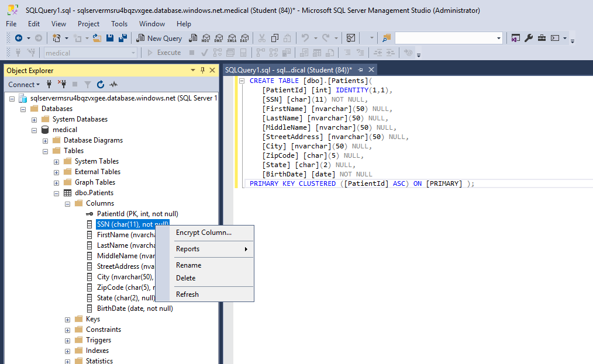
Task: Choose Refresh in the context menu
Action: [x=205, y=294]
